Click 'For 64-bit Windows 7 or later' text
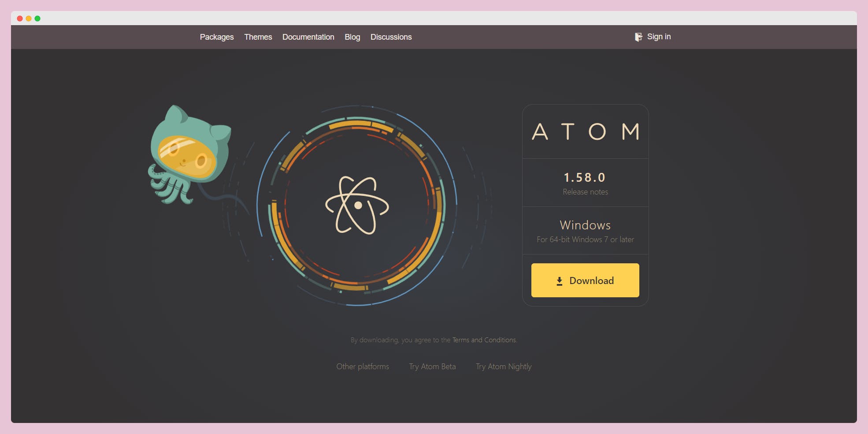Image resolution: width=868 pixels, height=434 pixels. tap(585, 239)
